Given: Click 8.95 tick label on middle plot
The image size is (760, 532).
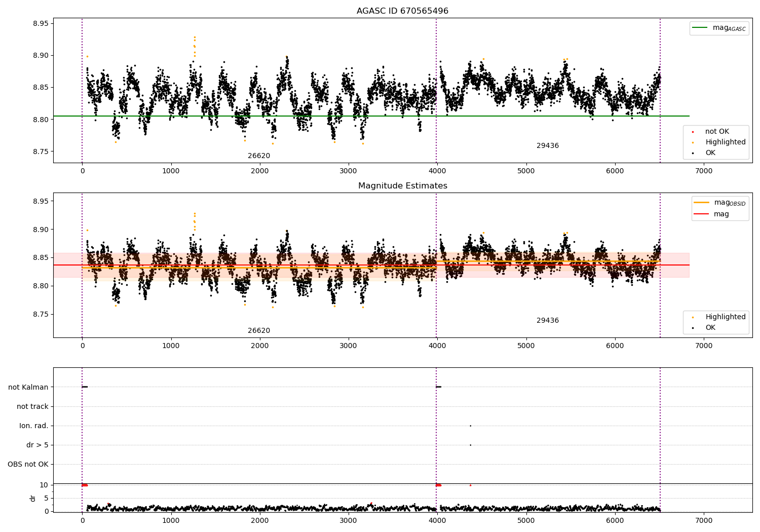Looking at the screenshot, I should [41, 201].
